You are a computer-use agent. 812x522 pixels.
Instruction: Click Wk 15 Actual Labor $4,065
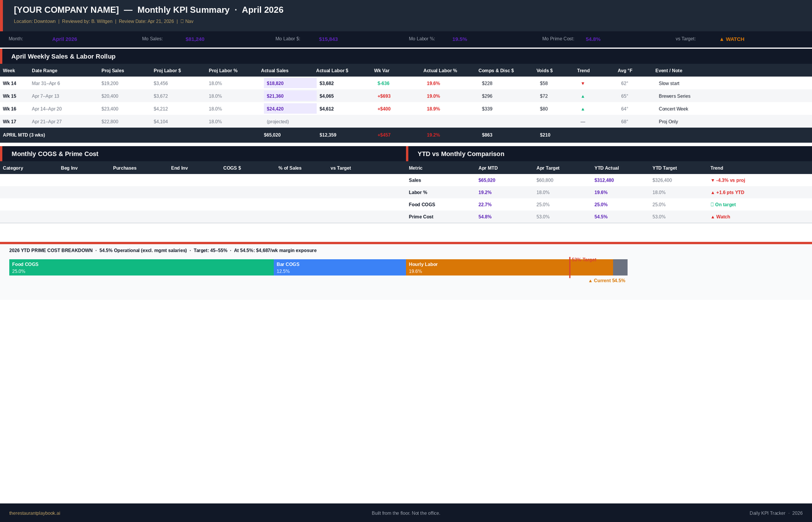pos(327,96)
